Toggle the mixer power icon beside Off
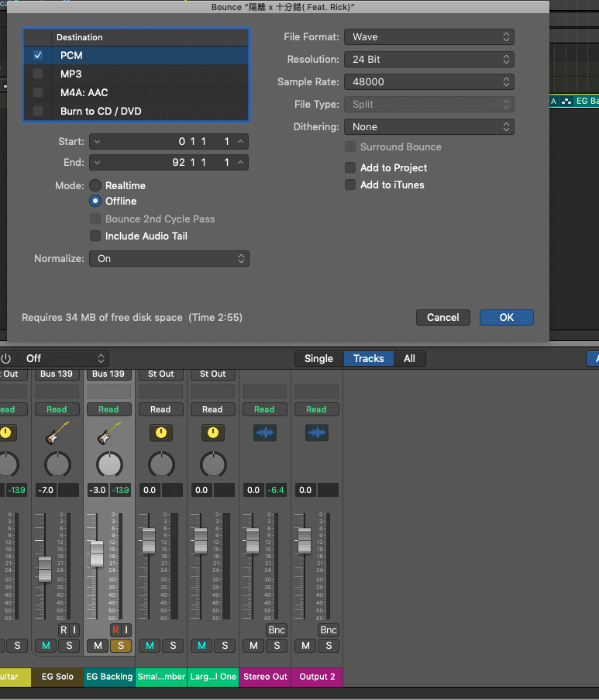Screen dimensions: 599x700 pos(5,358)
